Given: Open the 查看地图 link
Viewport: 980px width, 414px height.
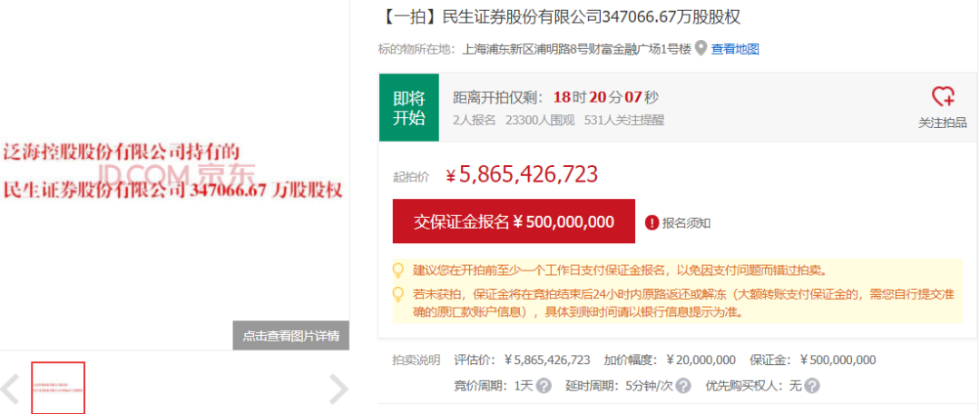Looking at the screenshot, I should point(734,49).
